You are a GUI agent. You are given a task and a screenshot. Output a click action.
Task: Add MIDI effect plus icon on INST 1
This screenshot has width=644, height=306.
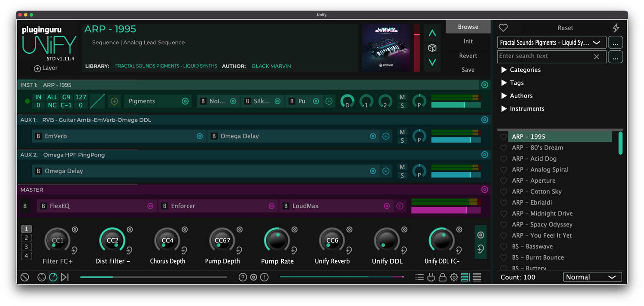(x=114, y=101)
